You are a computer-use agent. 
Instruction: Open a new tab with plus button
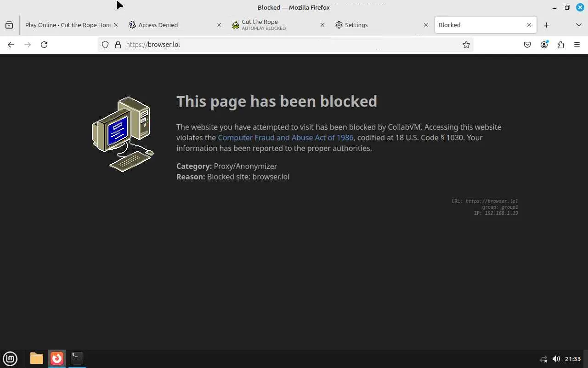point(546,25)
